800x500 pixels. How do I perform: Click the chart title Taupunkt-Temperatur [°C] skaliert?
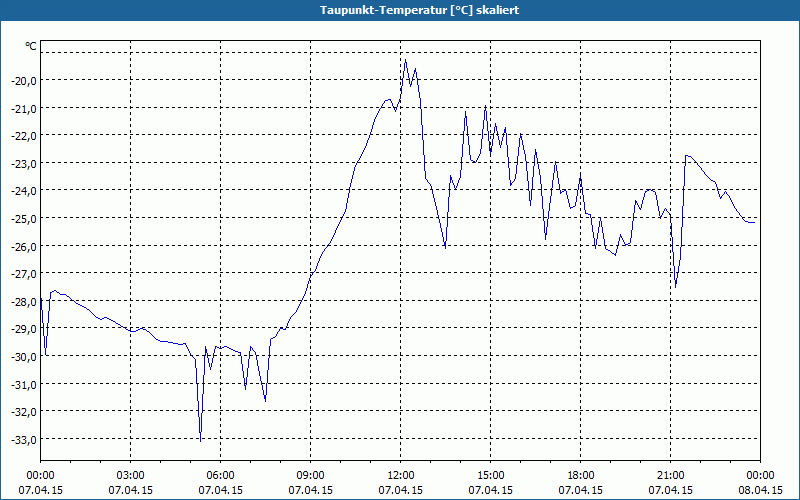[419, 10]
